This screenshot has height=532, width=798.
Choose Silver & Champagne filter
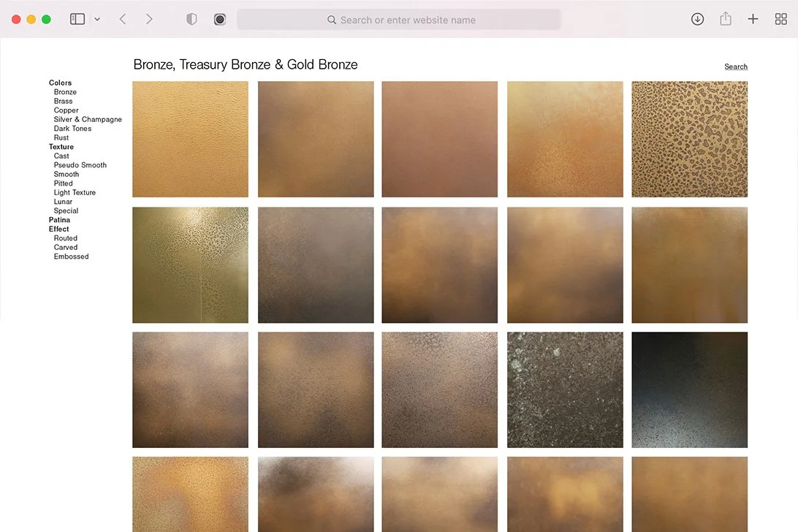pyautogui.click(x=88, y=119)
